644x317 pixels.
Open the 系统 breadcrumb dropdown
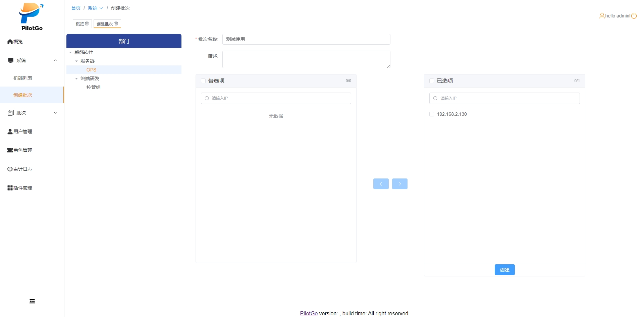[x=95, y=8]
